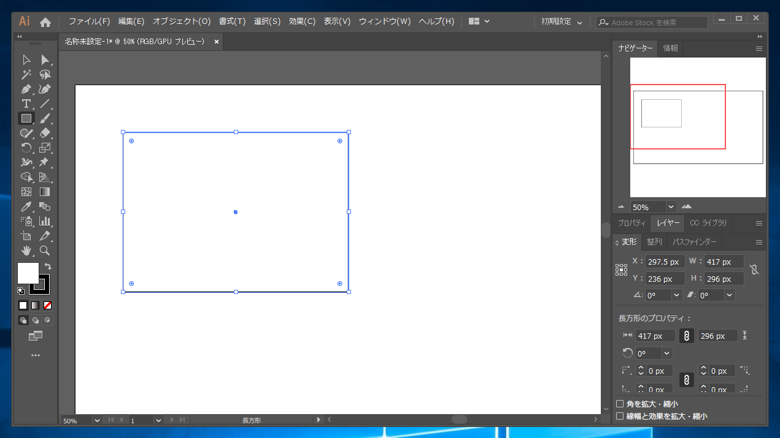Open the オブジェクト(O) menu

(x=182, y=21)
